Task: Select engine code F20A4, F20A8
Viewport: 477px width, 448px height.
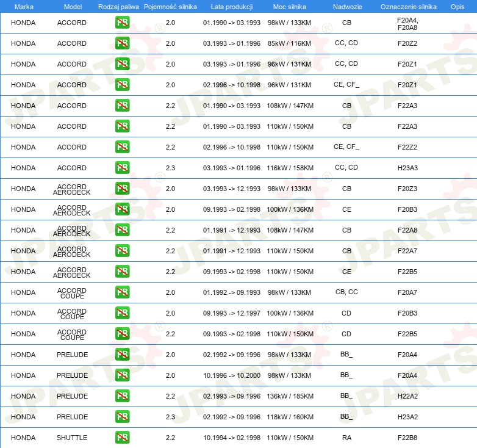Action: coord(407,24)
